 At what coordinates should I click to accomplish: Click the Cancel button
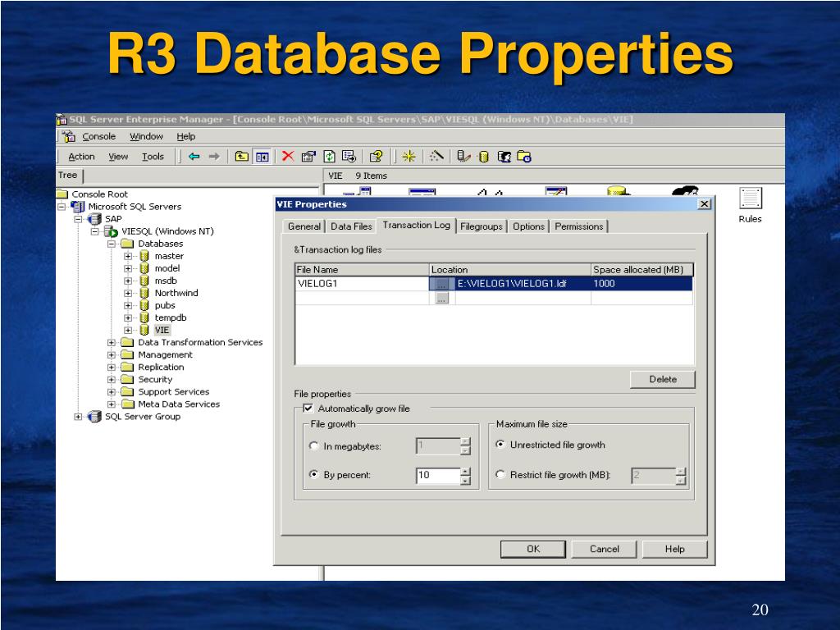[x=605, y=549]
